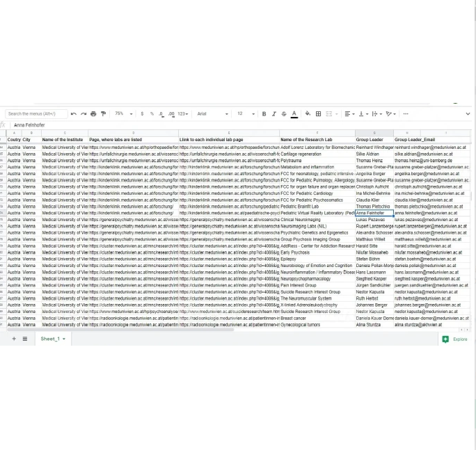Select the Polytrauma cell
Image resolution: width=476 pixels, height=450 pixels.
tap(317, 161)
